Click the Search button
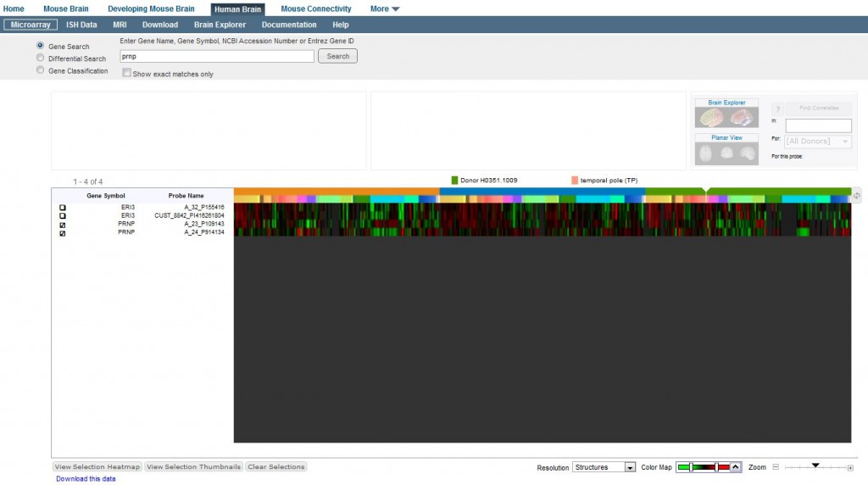Screen dimensions: 868x485 pos(337,56)
